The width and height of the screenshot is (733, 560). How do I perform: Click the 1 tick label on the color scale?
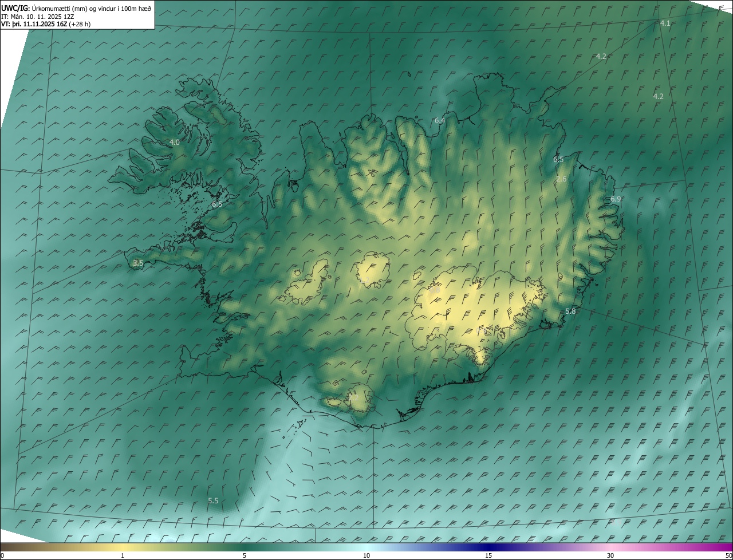coord(123,555)
